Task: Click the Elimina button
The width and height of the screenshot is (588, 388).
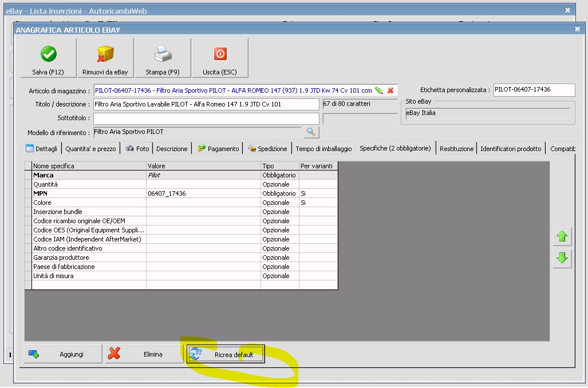Action: click(144, 354)
